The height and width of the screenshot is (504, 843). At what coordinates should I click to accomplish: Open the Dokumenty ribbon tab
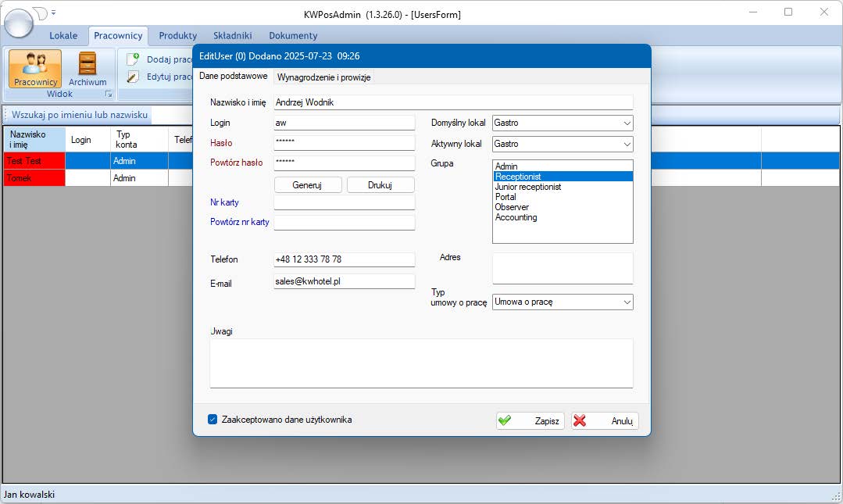pos(293,36)
